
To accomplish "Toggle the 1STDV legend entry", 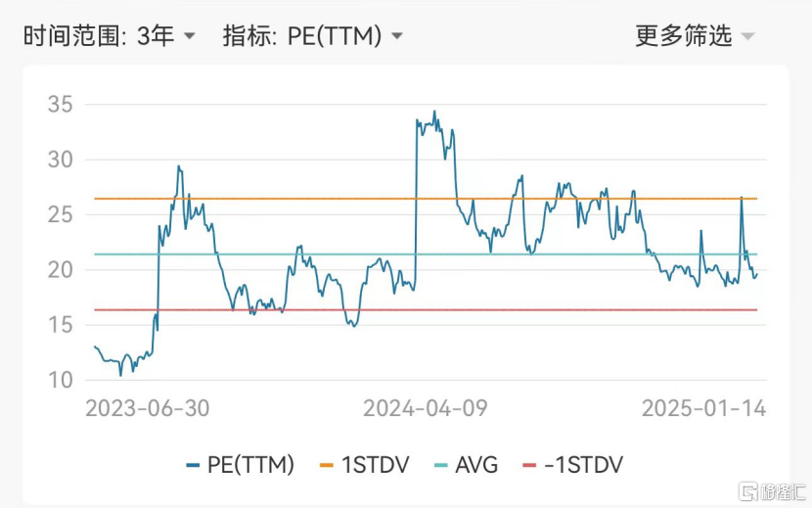I will tap(374, 465).
